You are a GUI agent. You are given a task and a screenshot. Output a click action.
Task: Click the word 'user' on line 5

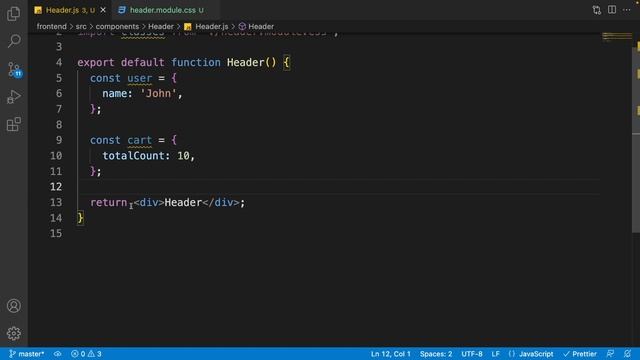pyautogui.click(x=140, y=78)
